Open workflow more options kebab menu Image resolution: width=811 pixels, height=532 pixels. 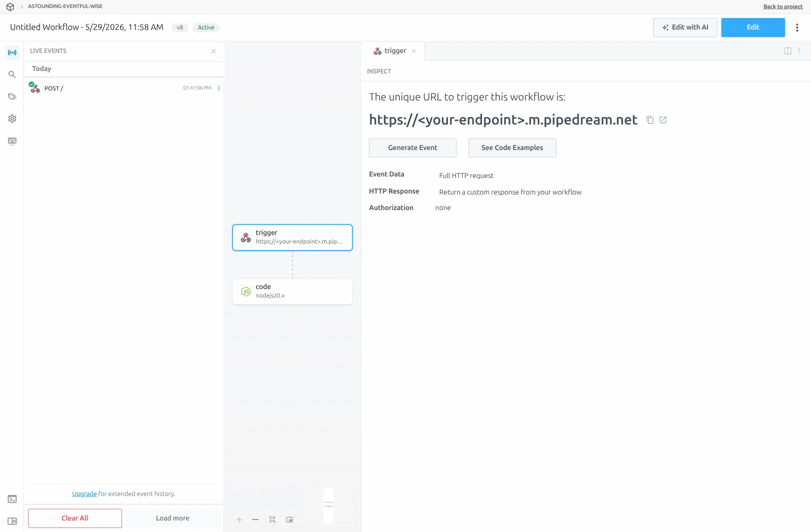click(797, 27)
